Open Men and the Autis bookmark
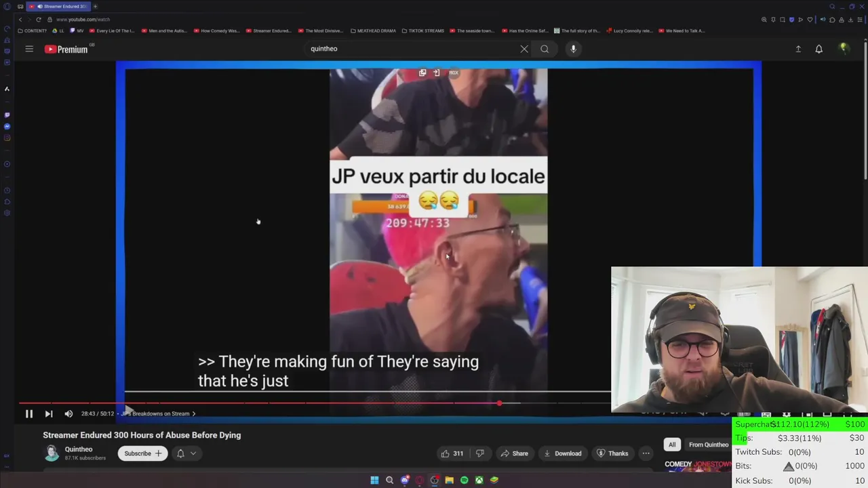 tap(164, 30)
